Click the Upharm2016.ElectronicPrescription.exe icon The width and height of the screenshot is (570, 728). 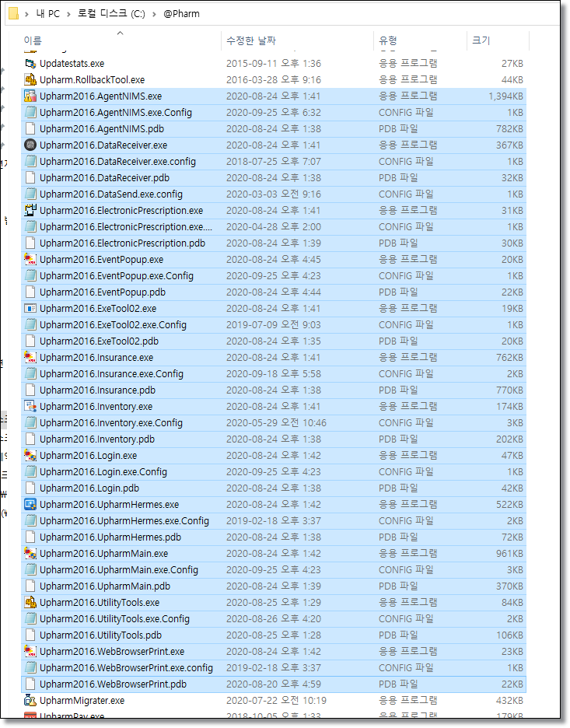pyautogui.click(x=30, y=211)
